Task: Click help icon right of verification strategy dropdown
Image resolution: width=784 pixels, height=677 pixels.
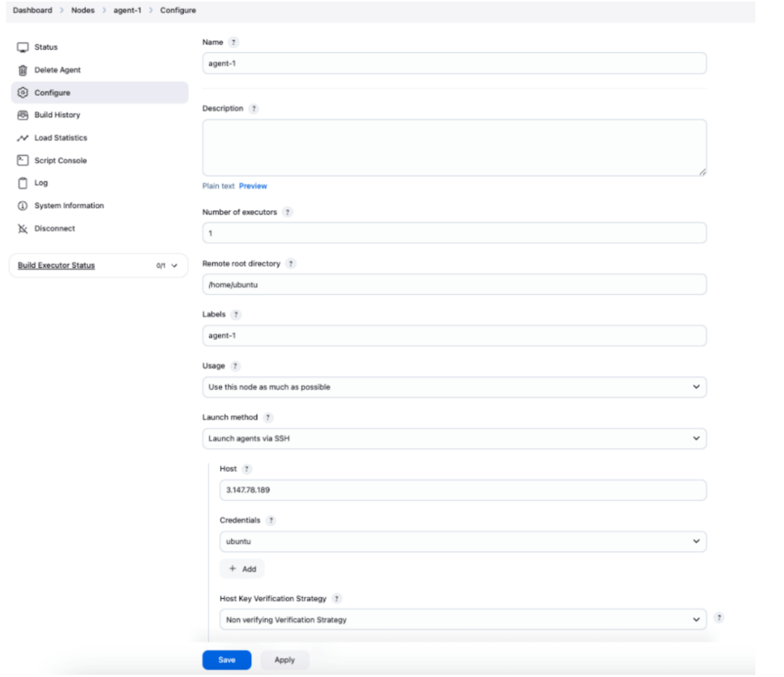Action: [719, 617]
